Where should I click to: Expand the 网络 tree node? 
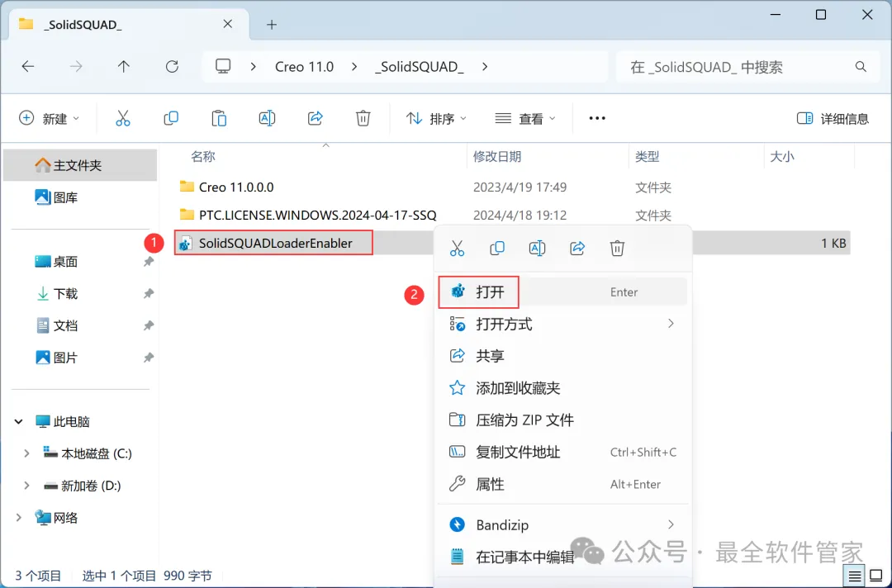[19, 518]
